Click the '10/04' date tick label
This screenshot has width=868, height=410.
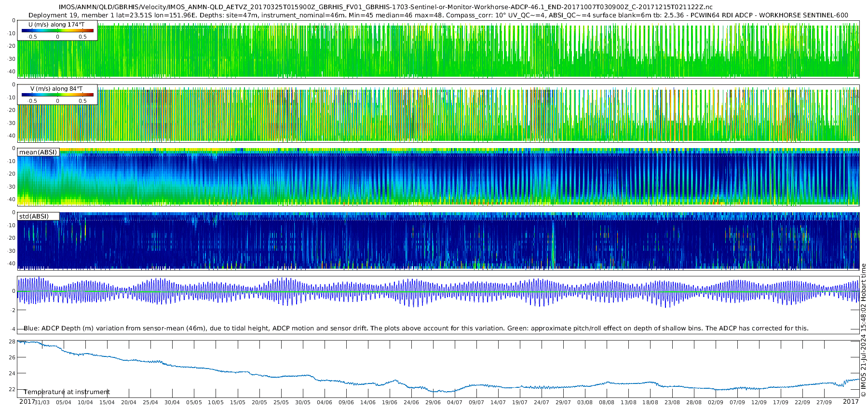(x=85, y=402)
